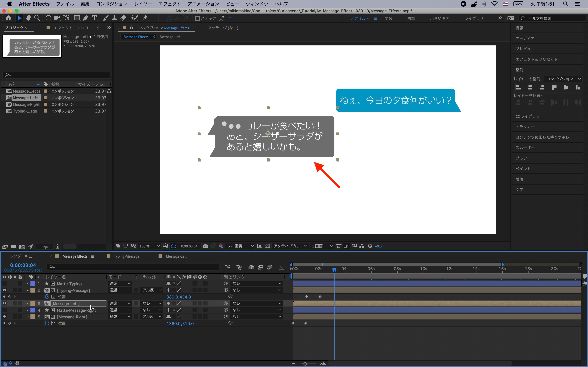Expand the Message-Left layer properties

[x=27, y=303]
